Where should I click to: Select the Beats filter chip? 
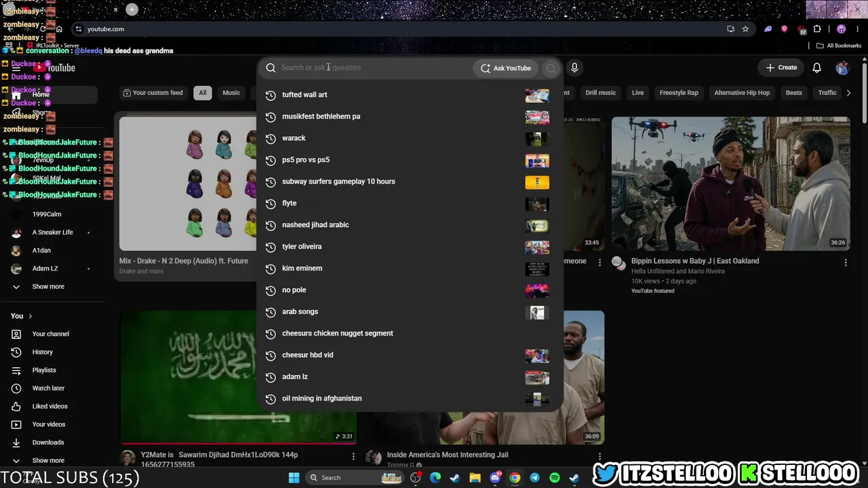click(x=793, y=93)
